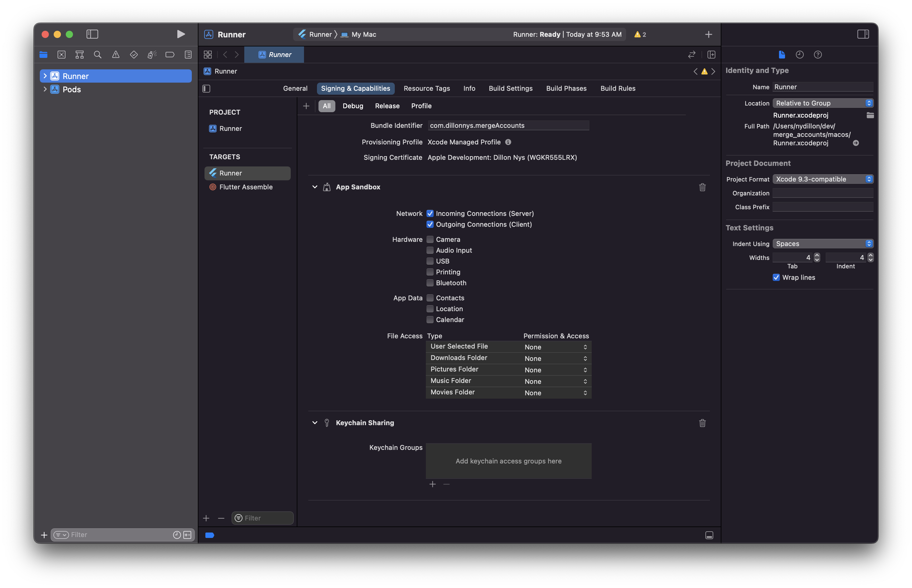The height and width of the screenshot is (588, 912).
Task: Switch to the General tab
Action: click(295, 89)
